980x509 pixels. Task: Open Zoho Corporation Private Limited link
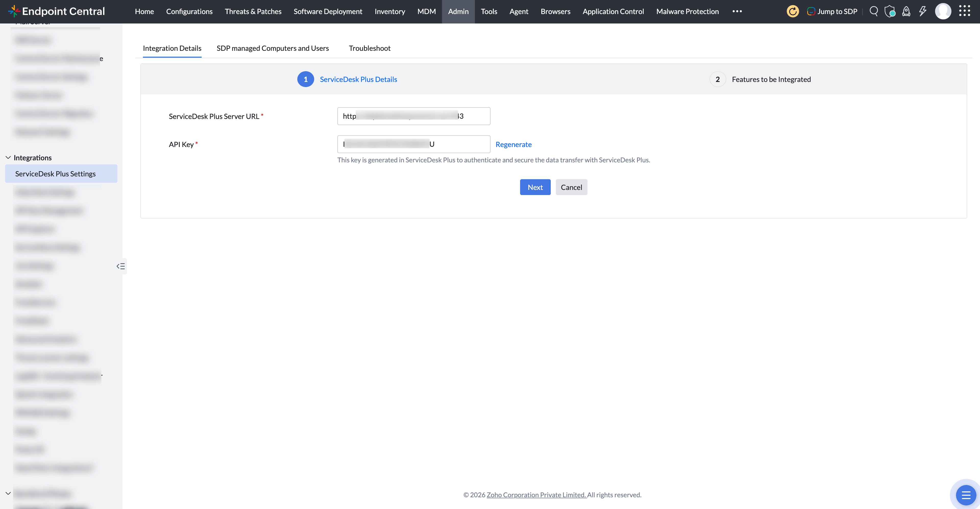coord(536,494)
